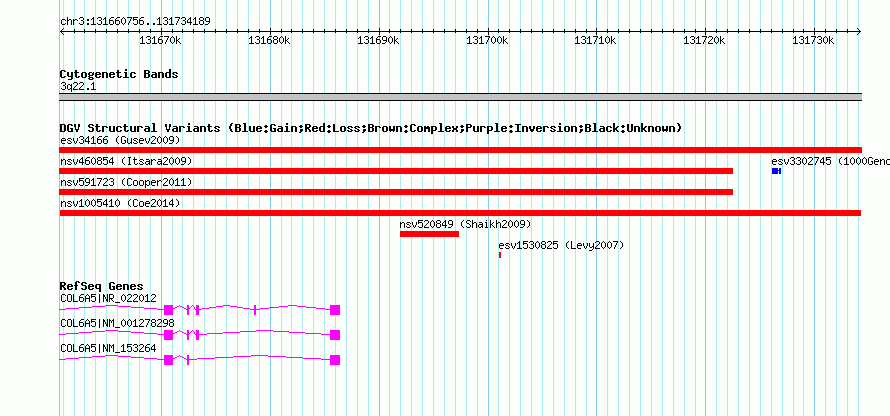Image resolution: width=890 pixels, height=416 pixels.
Task: Click the esv3302745 variant label
Action: click(x=830, y=161)
